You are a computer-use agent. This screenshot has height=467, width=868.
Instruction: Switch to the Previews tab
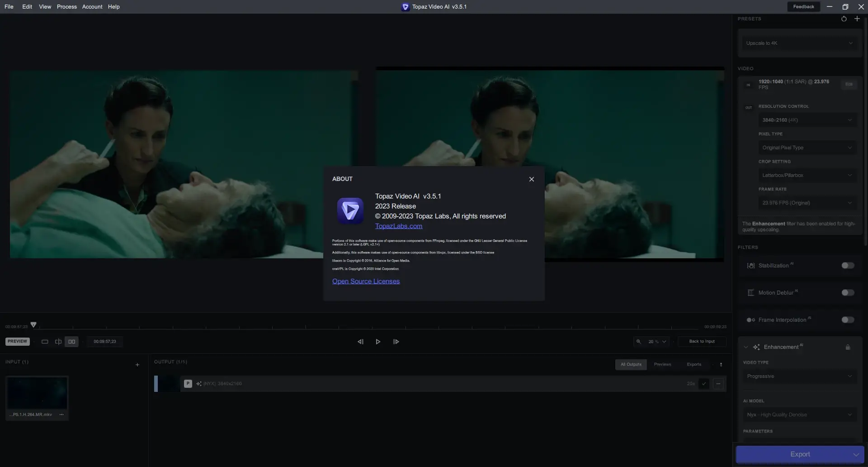(x=662, y=365)
